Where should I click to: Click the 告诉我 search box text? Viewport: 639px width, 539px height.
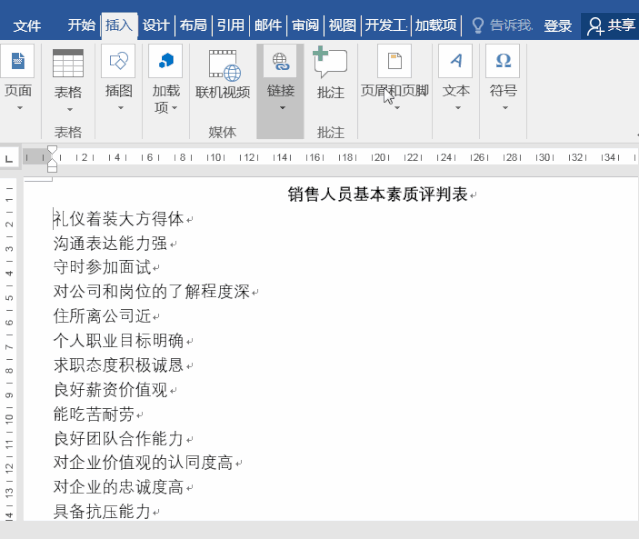tap(511, 26)
